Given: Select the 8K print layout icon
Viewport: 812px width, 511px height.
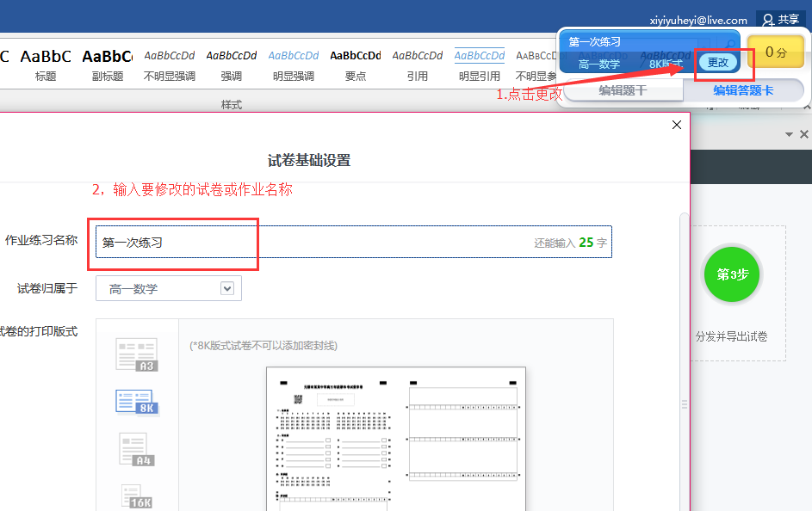Looking at the screenshot, I should pyautogui.click(x=134, y=402).
